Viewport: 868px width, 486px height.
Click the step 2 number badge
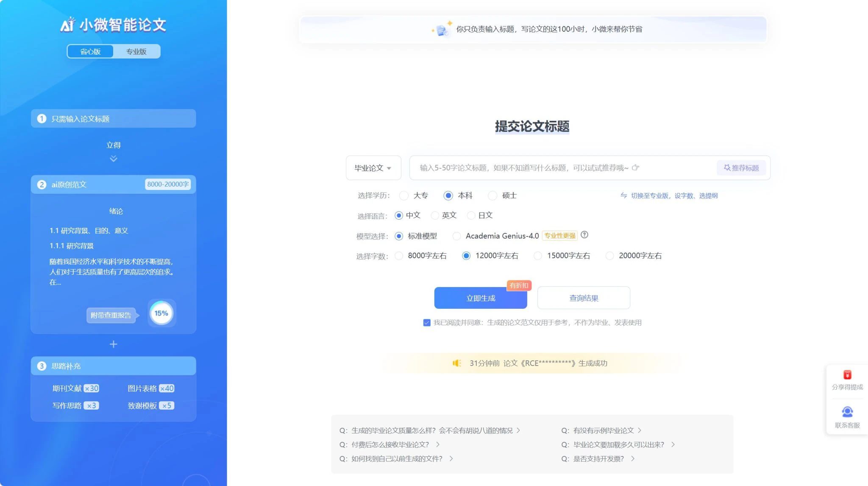(x=42, y=184)
